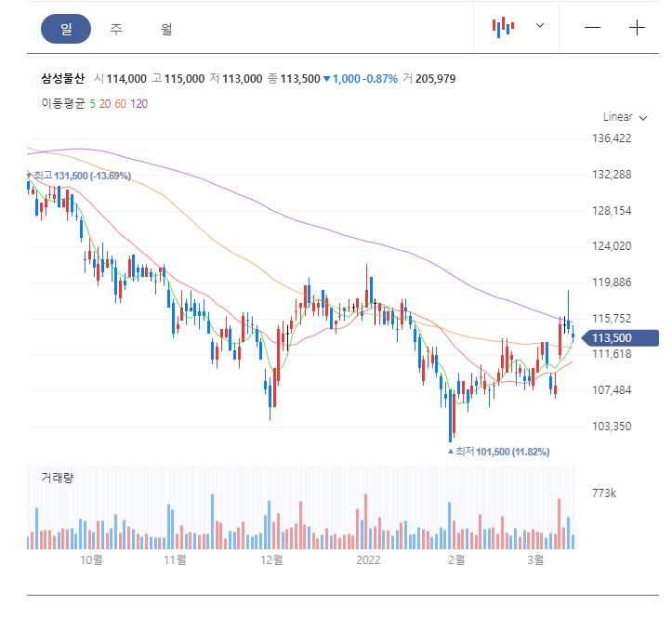
Task: Toggle the 20-day moving average
Action: click(105, 104)
